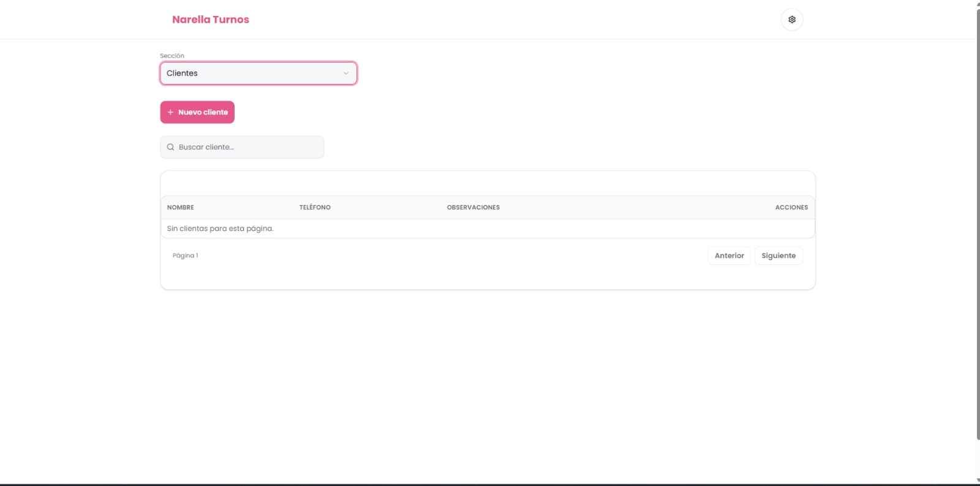This screenshot has width=980, height=486.
Task: Click the OBSERVACIONES column header
Action: [x=473, y=207]
